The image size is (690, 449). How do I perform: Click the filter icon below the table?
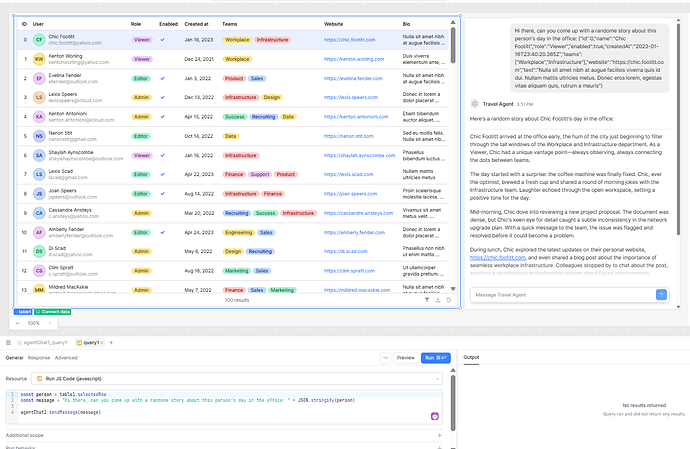(426, 300)
